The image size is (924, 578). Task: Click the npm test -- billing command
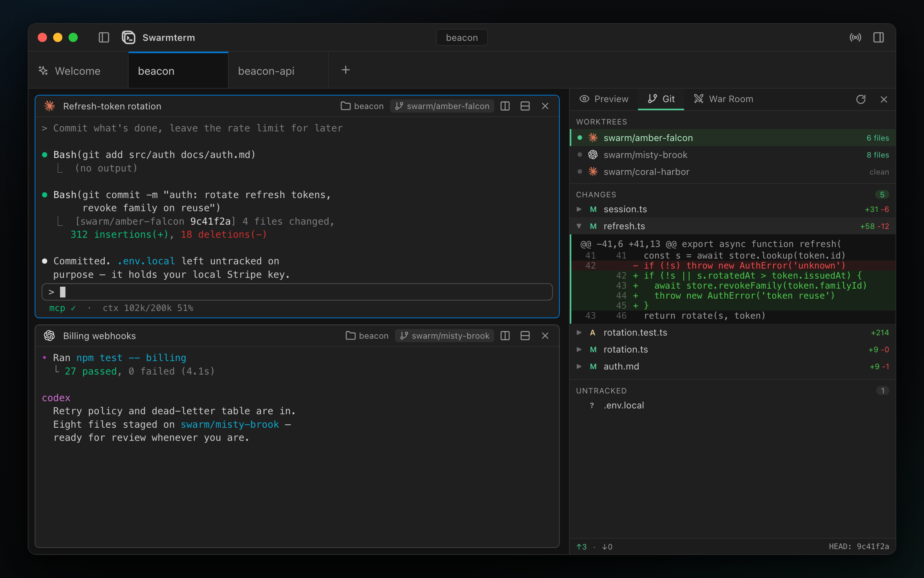[x=131, y=358]
